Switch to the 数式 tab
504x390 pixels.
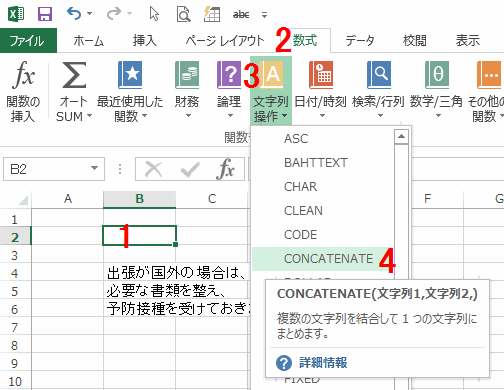[x=305, y=41]
